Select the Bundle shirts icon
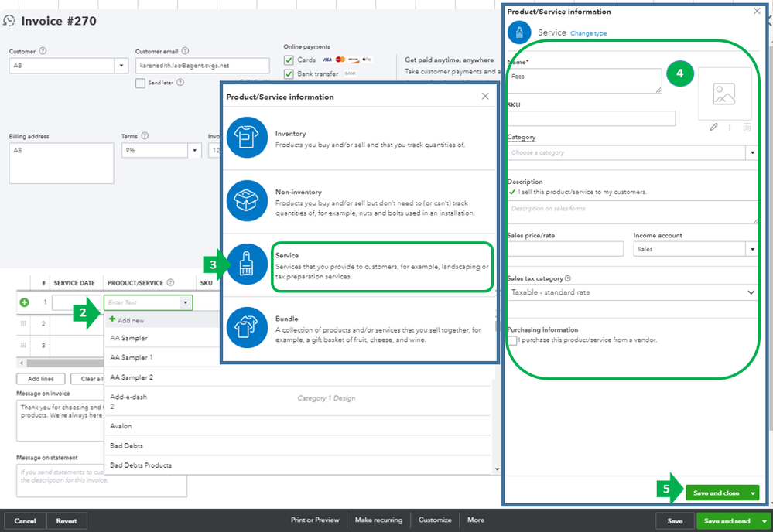Image resolution: width=773 pixels, height=532 pixels. 247,328
